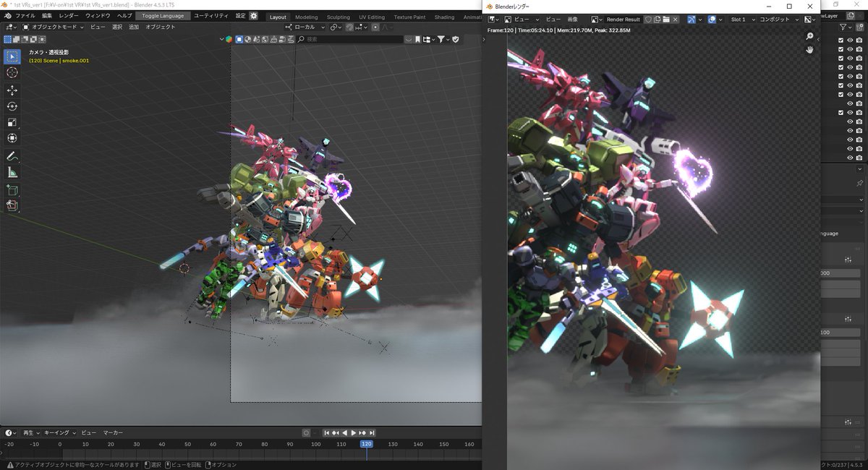Image resolution: width=868 pixels, height=470 pixels.
Task: Select the Select Box tool
Action: (12, 56)
